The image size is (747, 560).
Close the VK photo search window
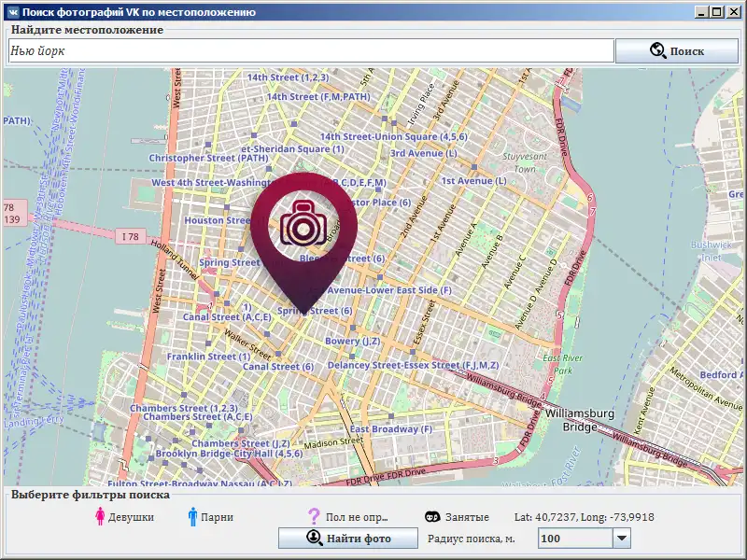[734, 12]
